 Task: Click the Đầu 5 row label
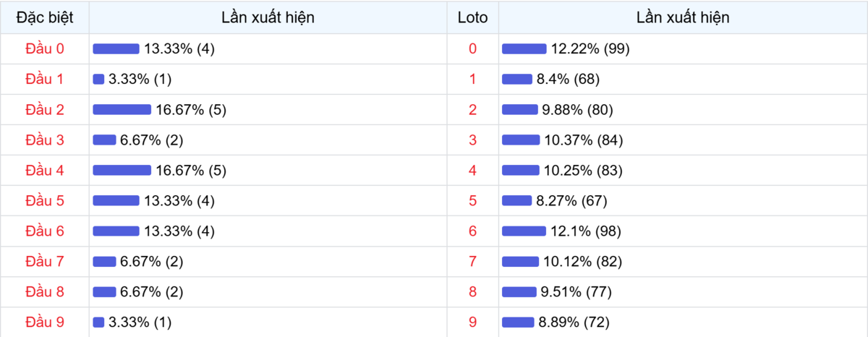pyautogui.click(x=45, y=201)
